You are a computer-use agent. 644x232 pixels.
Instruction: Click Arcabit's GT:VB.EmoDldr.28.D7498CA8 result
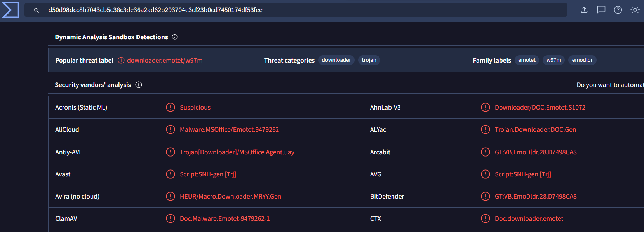(536, 152)
